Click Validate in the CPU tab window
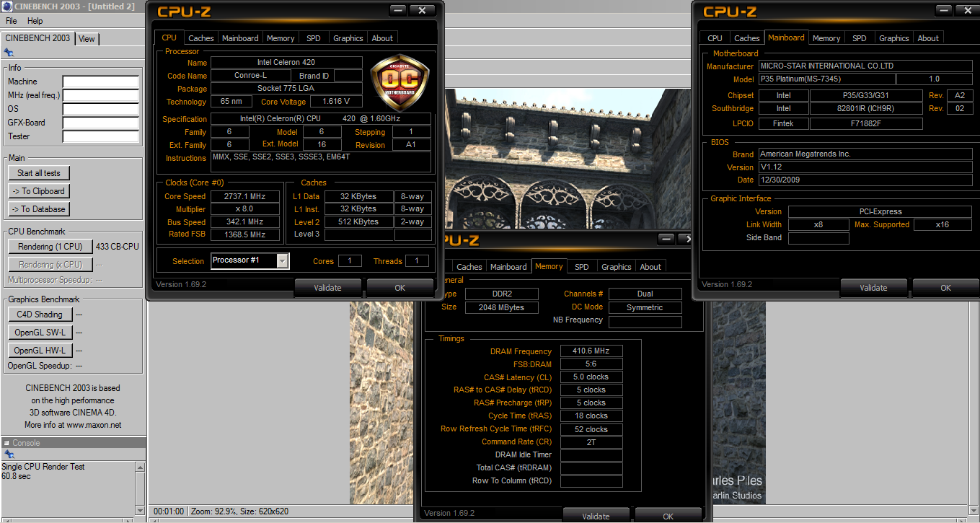This screenshot has height=523, width=980. pyautogui.click(x=328, y=288)
